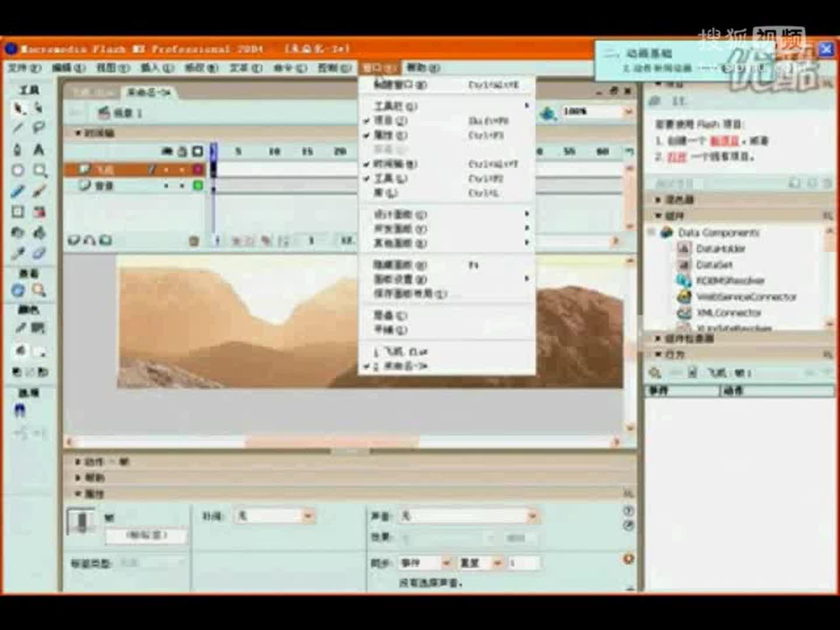The width and height of the screenshot is (840, 630).
Task: Select the Hand tool in the view section
Action: click(x=17, y=289)
